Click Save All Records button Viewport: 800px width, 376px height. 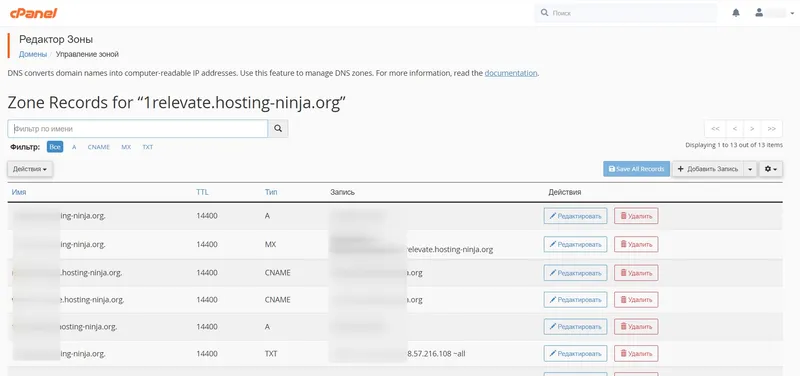pyautogui.click(x=636, y=169)
